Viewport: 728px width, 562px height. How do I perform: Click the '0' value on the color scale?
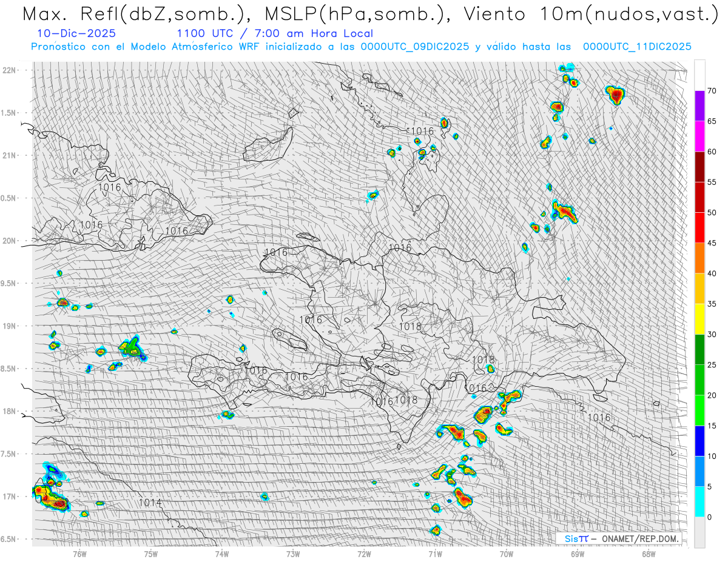click(710, 517)
